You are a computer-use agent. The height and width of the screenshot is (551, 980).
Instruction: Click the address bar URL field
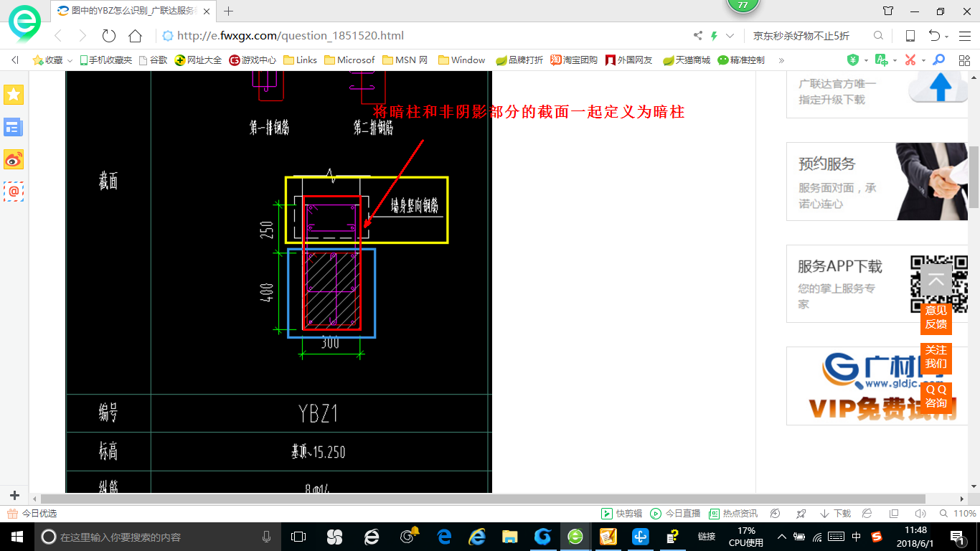(423, 36)
